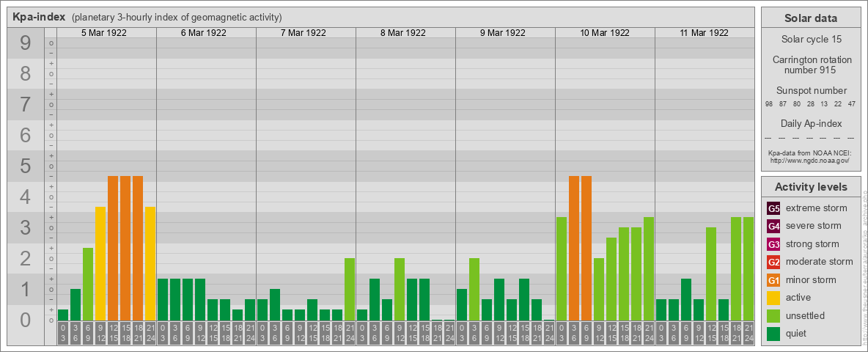Click the 8 Mar 9-12 light green bar
868x352 pixels.
pyautogui.click(x=399, y=289)
